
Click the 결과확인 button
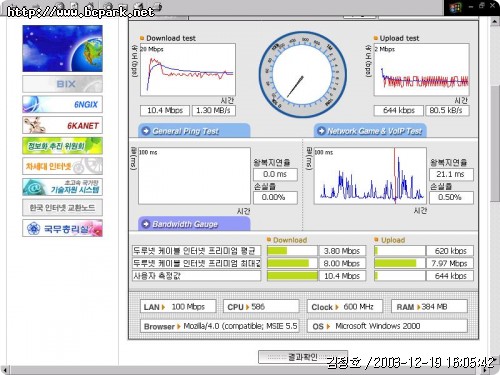pyautogui.click(x=303, y=357)
